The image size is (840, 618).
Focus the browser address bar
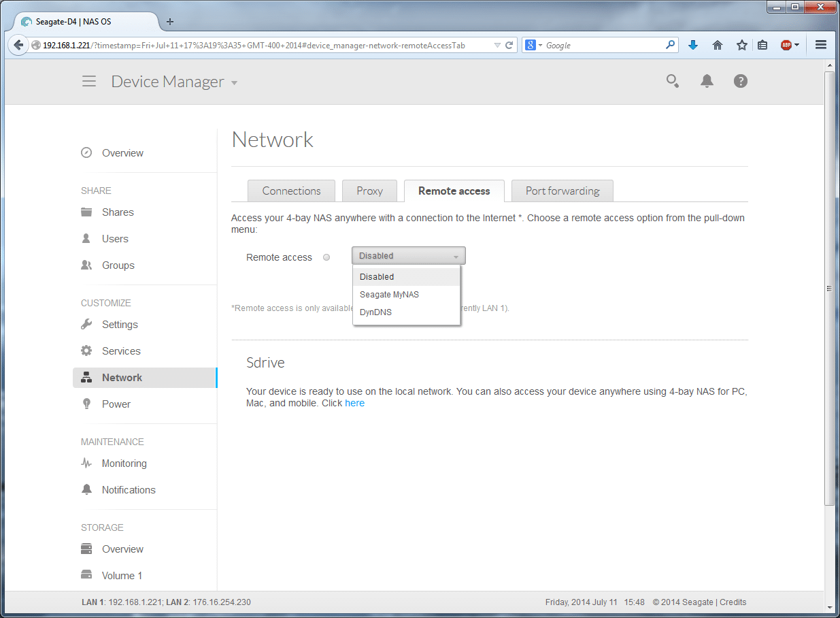pyautogui.click(x=265, y=46)
